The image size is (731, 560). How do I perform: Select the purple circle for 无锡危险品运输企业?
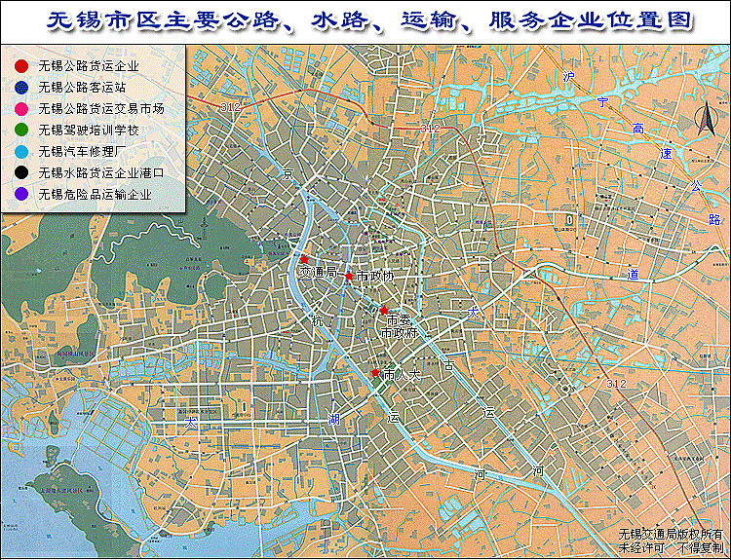[x=21, y=195]
